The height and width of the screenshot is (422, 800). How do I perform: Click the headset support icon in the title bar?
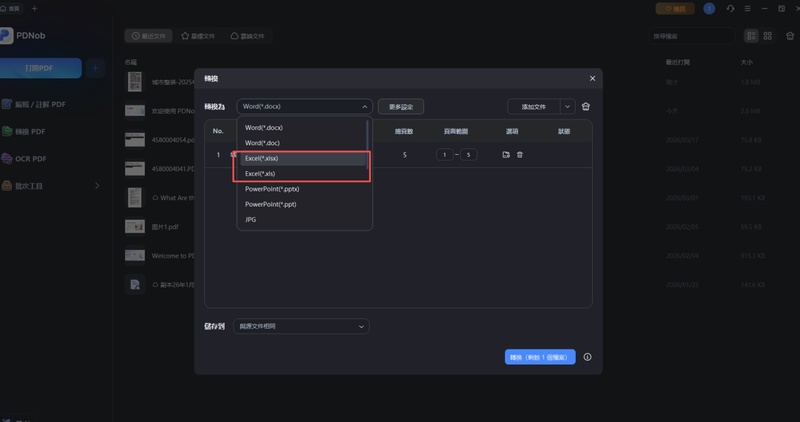click(731, 8)
